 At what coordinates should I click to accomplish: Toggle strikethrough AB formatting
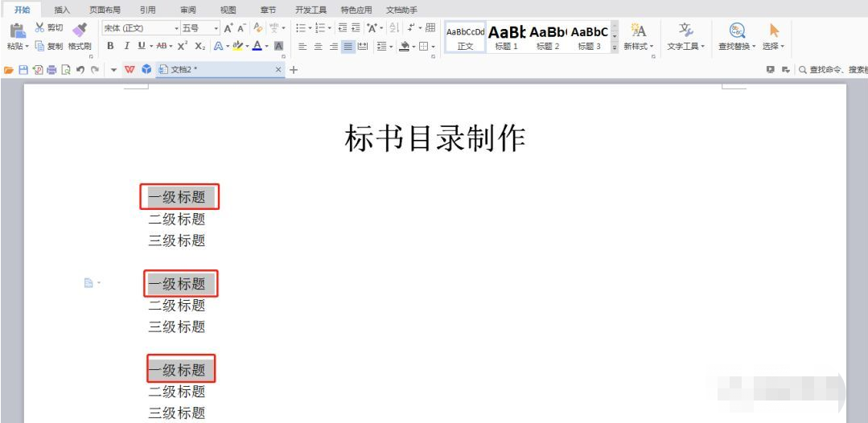[162, 46]
